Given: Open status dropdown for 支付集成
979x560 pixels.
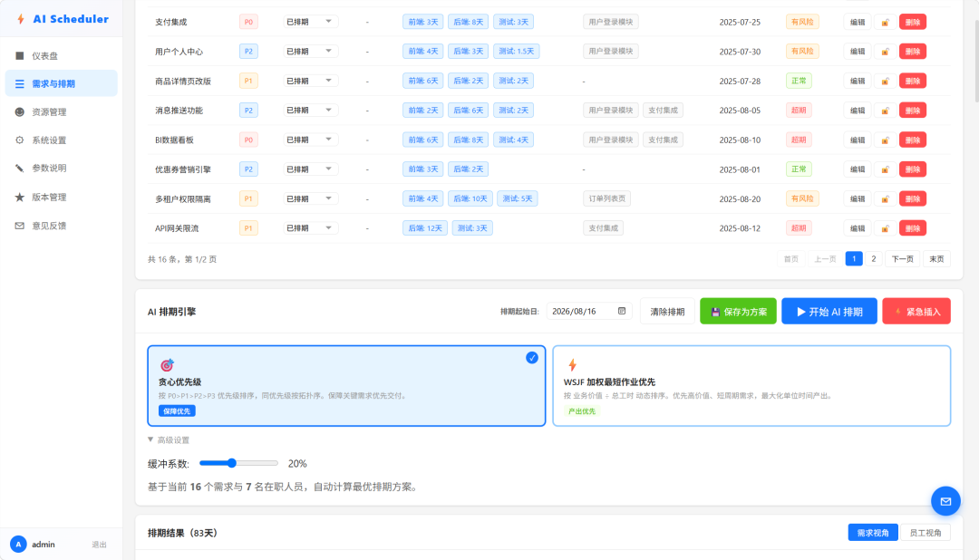Looking at the screenshot, I should 310,22.
